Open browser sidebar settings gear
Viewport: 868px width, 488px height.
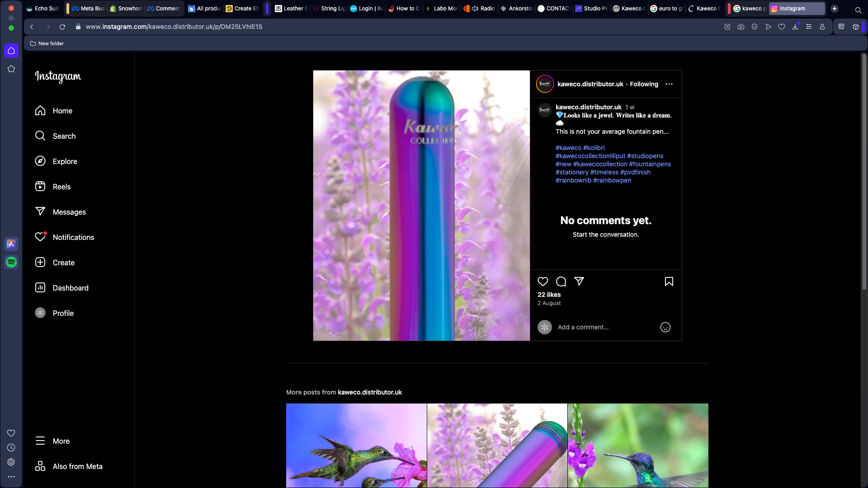11,462
